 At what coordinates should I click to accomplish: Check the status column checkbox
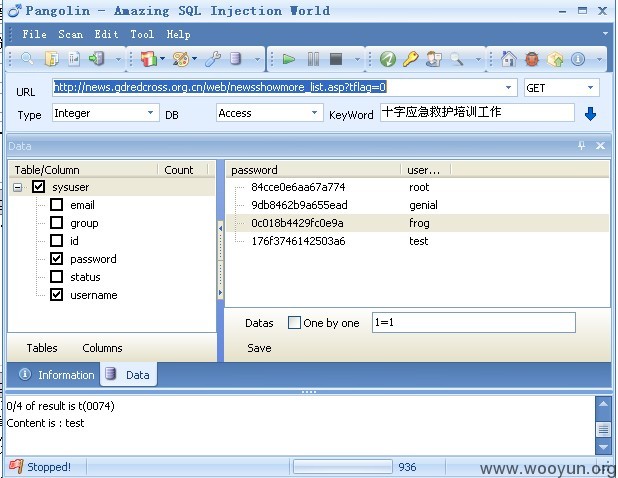(56, 277)
